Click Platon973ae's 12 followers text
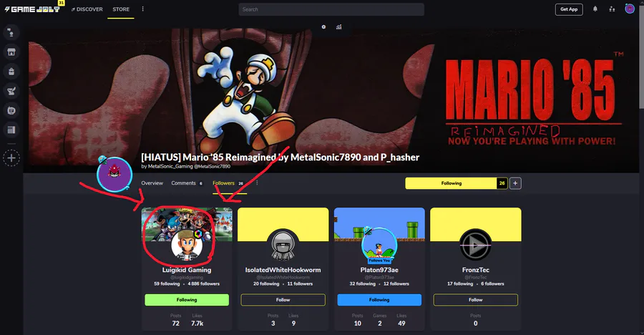This screenshot has width=644, height=335. click(396, 283)
